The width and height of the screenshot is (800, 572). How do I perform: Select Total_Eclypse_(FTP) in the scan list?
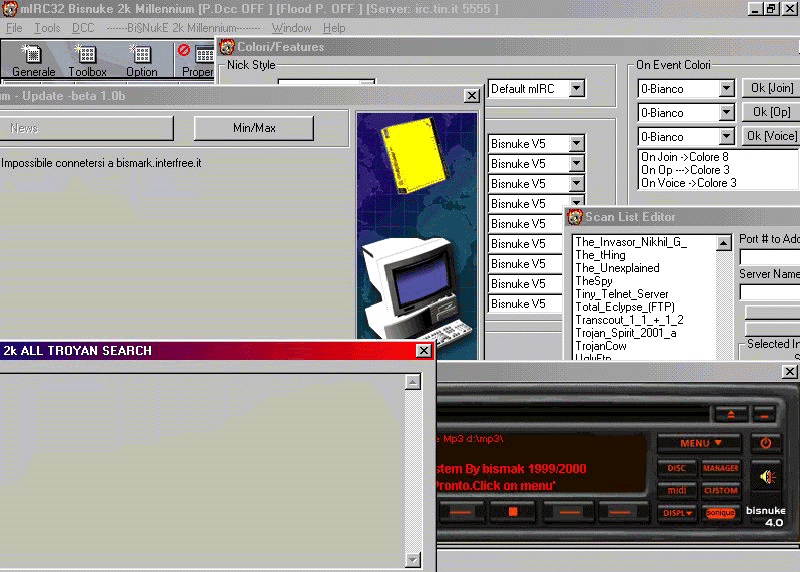pyautogui.click(x=625, y=307)
